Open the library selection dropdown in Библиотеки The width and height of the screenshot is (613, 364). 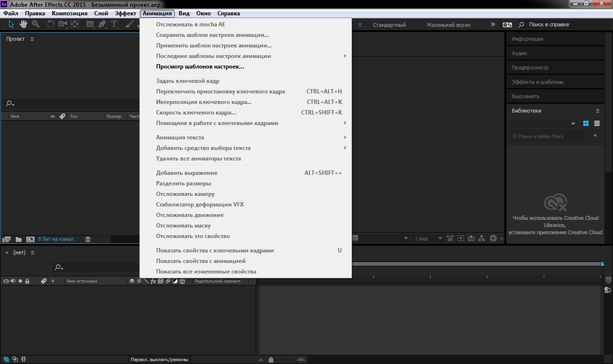[544, 124]
